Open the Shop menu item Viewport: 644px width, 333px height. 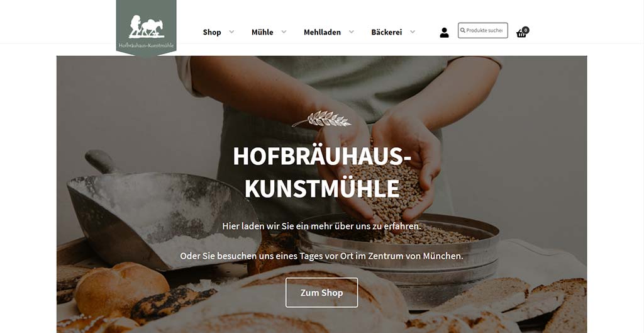point(212,32)
